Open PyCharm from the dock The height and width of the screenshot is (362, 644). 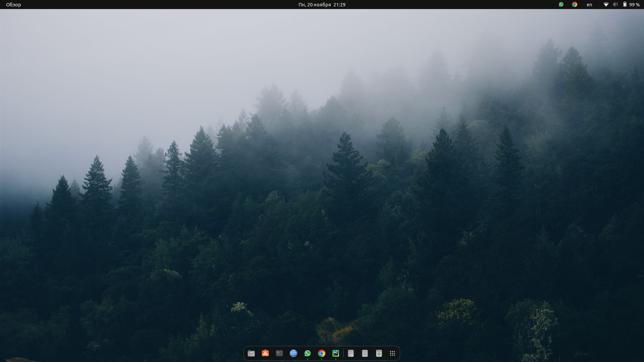(x=336, y=353)
